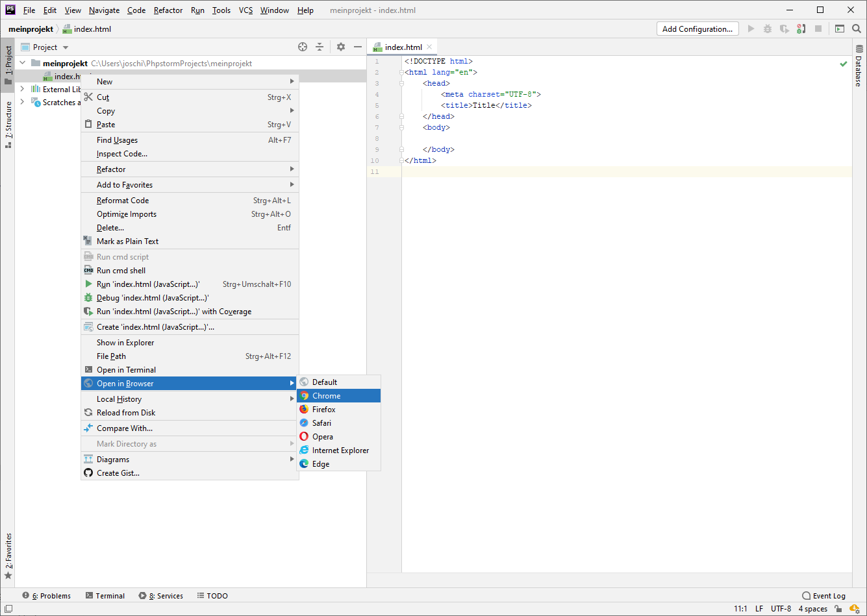Toggle the Terminal tool window

(x=105, y=596)
